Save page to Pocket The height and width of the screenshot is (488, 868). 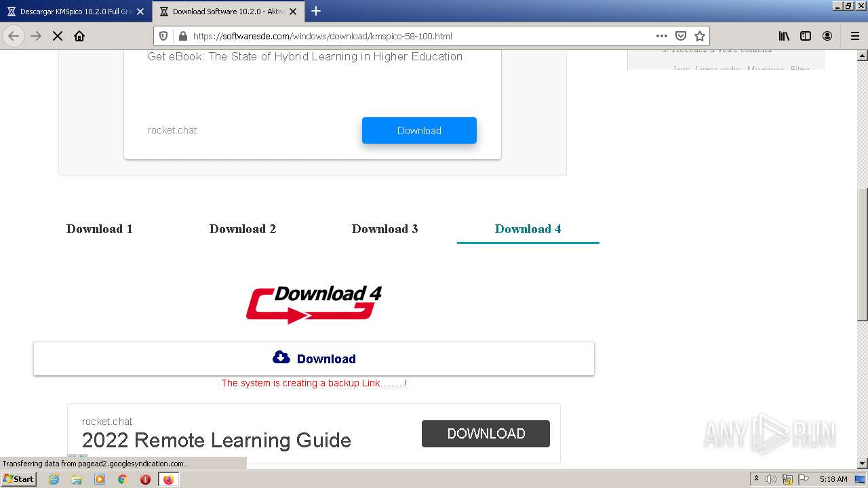tap(681, 36)
